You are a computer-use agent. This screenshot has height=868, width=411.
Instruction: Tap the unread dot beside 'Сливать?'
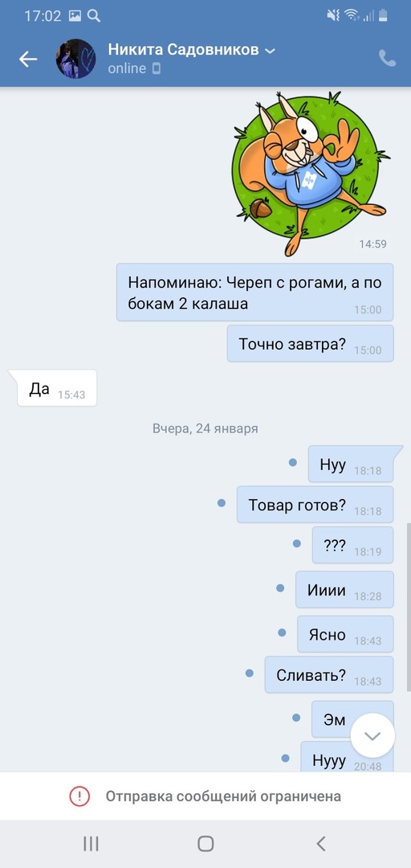pyautogui.click(x=250, y=674)
